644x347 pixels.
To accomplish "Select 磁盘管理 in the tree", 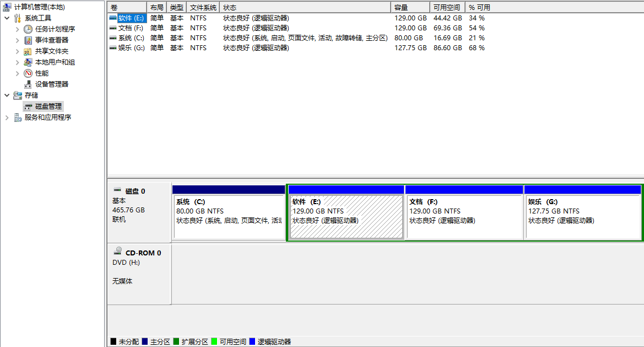I will pos(48,106).
